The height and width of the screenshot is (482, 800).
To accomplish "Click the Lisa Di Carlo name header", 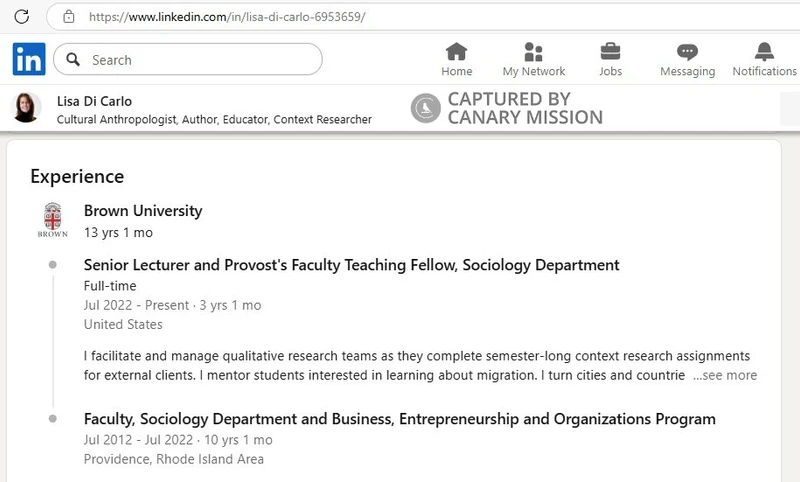I will (94, 101).
